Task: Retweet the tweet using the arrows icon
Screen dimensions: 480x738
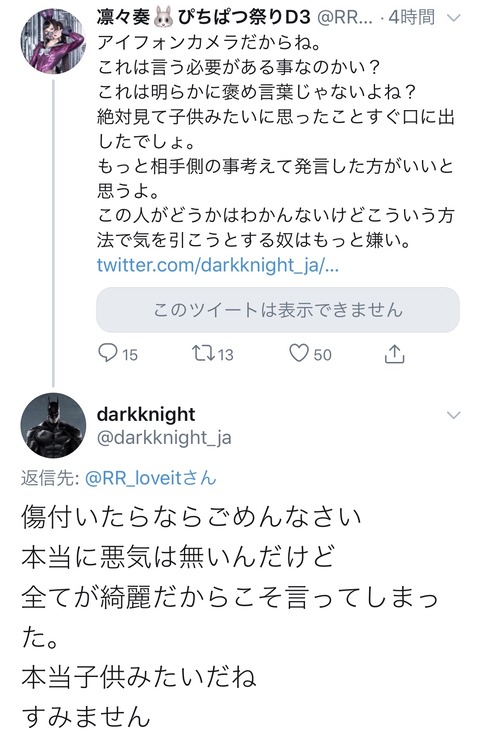Action: tap(203, 353)
